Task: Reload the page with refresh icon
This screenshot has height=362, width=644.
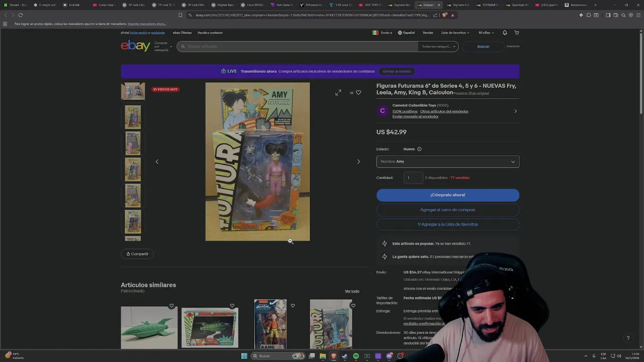Action: tap(21, 15)
